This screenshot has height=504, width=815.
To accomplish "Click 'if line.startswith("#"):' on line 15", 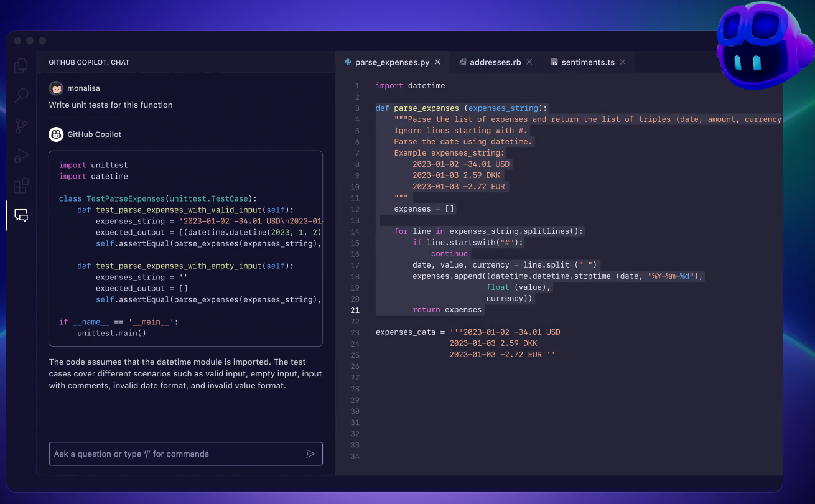I will [468, 242].
